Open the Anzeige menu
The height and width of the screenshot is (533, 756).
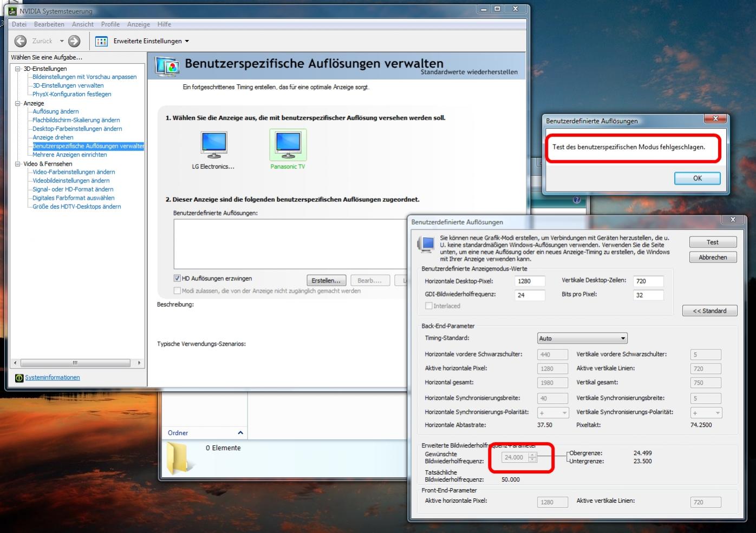coord(139,24)
